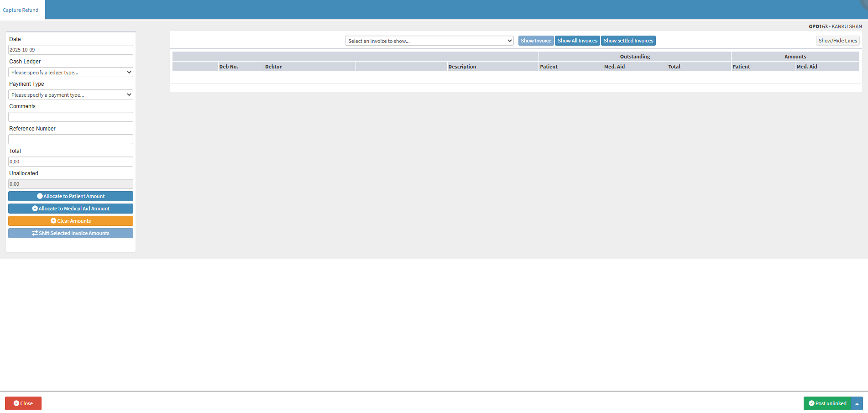Expand the Post unlinked options arrow

click(857, 403)
